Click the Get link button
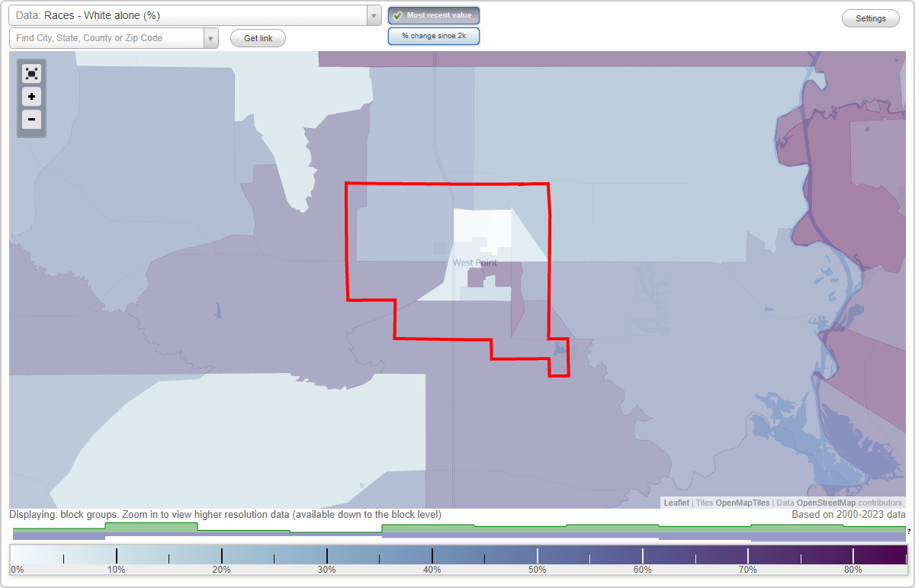This screenshot has height=588, width=915. tap(257, 37)
